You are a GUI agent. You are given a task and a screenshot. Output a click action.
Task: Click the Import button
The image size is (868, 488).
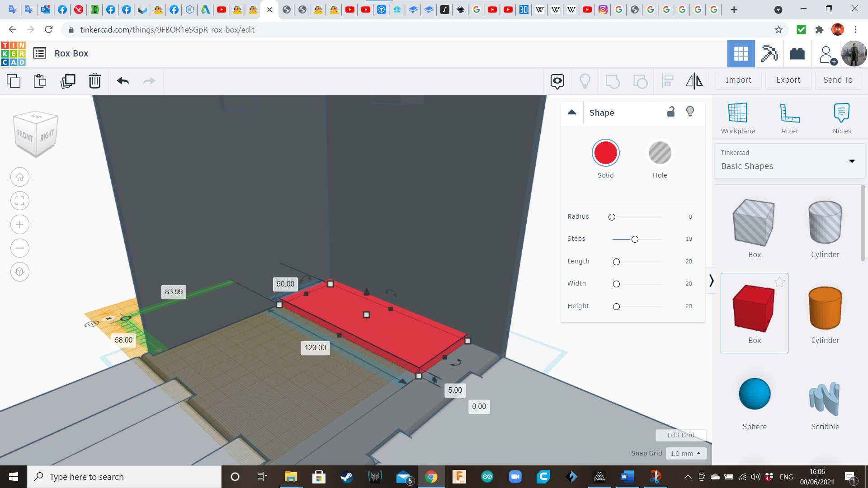(x=738, y=80)
